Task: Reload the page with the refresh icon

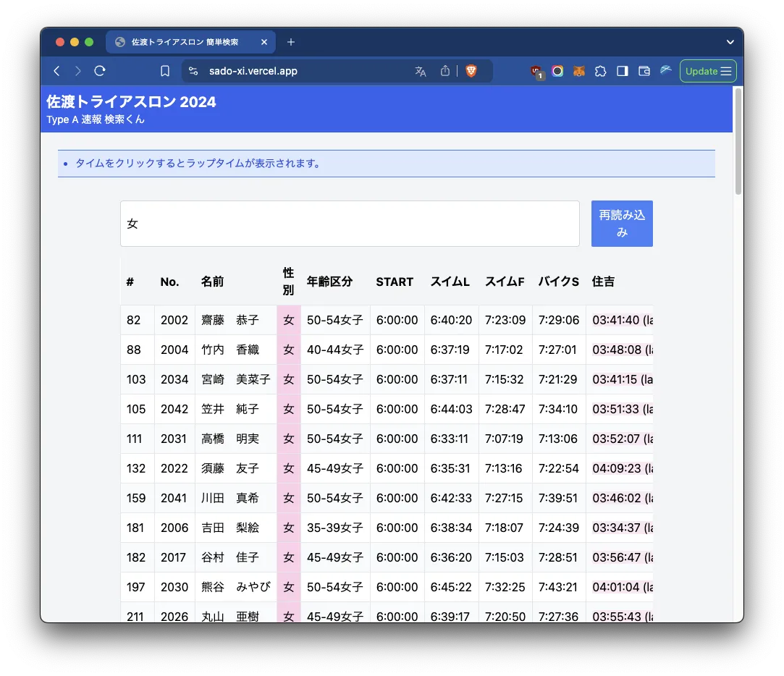Action: [100, 71]
